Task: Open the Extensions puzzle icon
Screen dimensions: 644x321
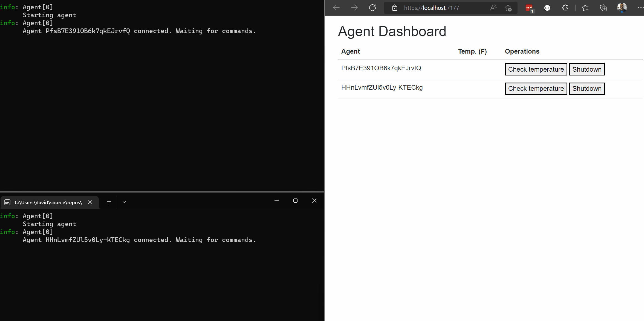Action: pyautogui.click(x=565, y=8)
